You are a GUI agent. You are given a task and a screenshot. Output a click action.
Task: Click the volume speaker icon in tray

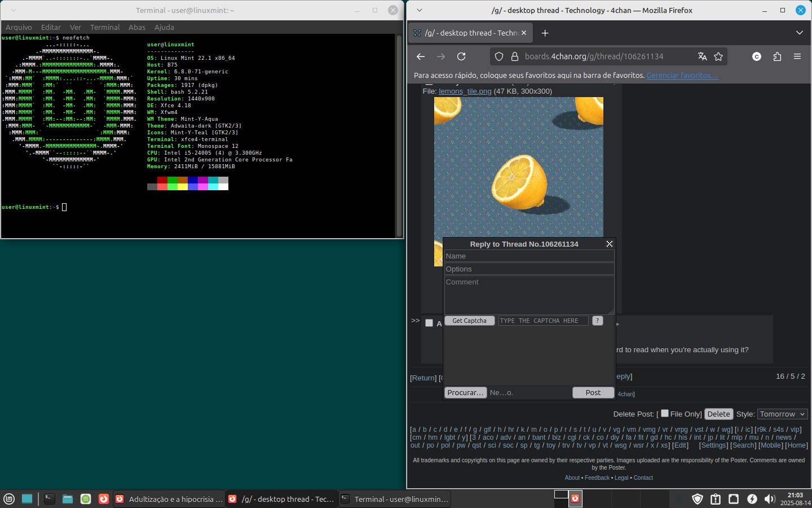[x=770, y=499]
